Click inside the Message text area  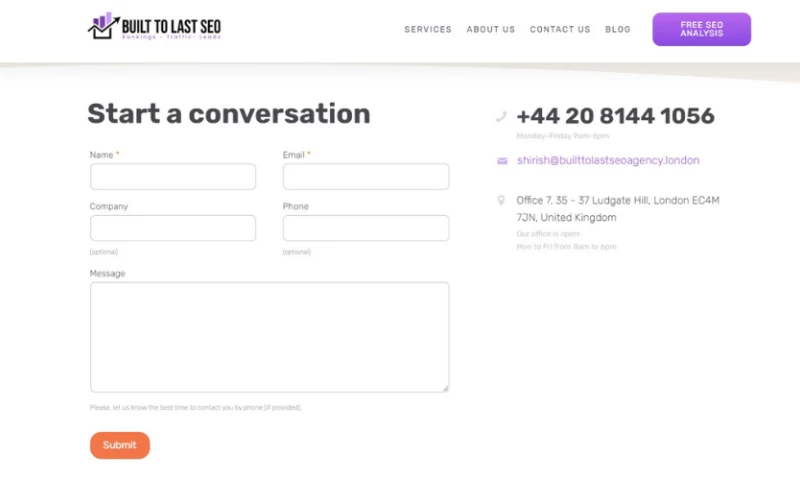point(269,337)
